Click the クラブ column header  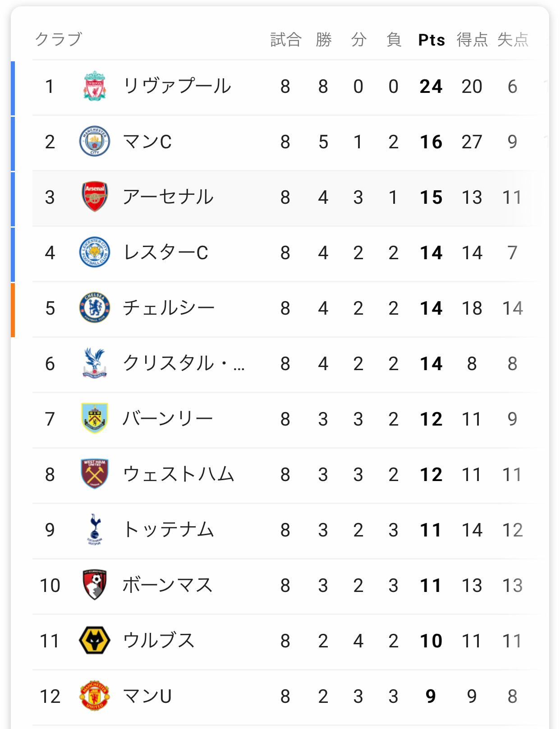coord(59,39)
